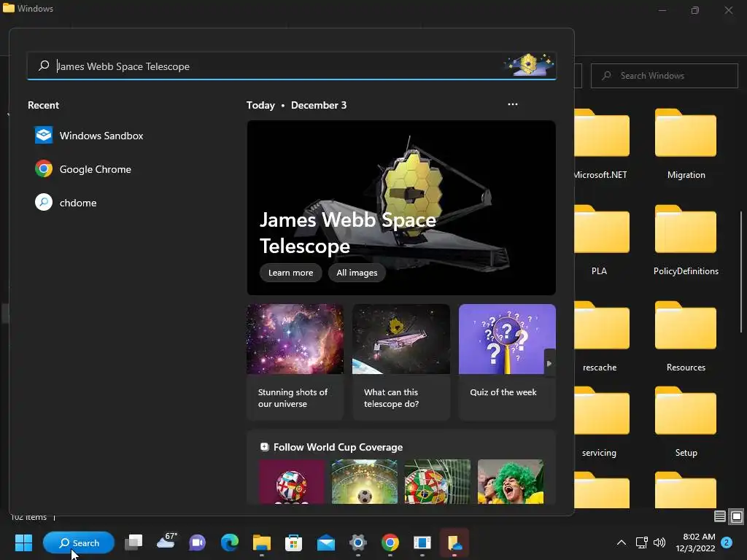Click the Follow World Cup Coverage heading
Viewport: 747px width, 560px height.
(x=338, y=447)
